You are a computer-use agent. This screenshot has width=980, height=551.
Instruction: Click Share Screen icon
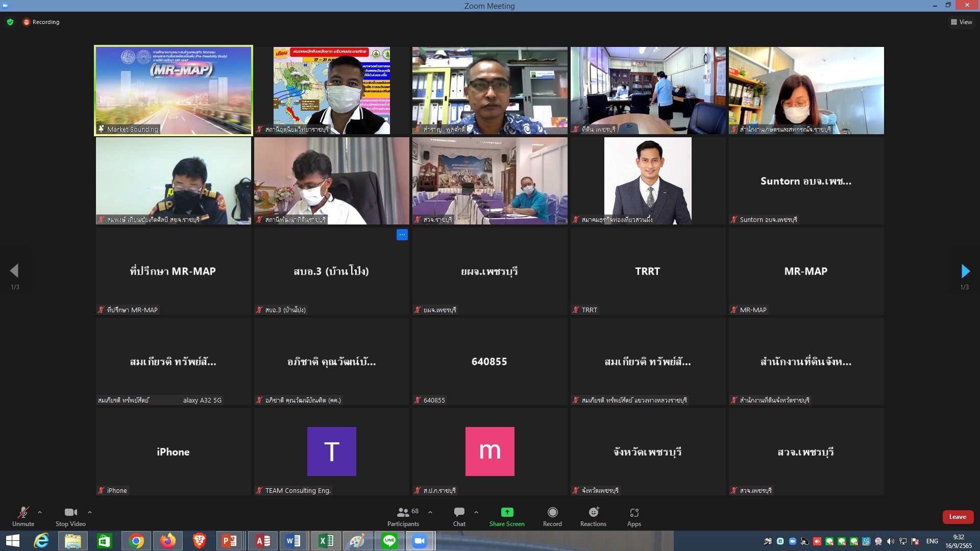pos(507,512)
